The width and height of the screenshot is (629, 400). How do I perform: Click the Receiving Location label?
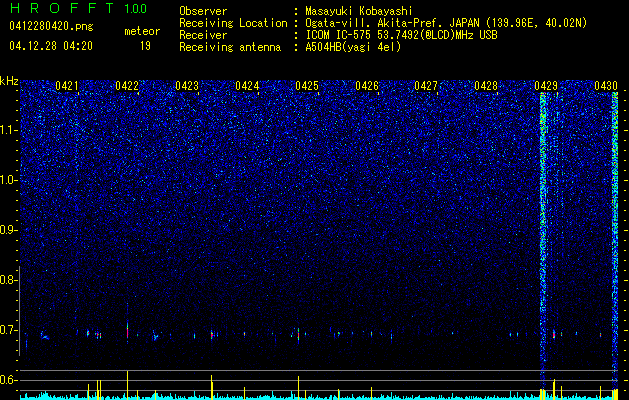pyautogui.click(x=233, y=23)
